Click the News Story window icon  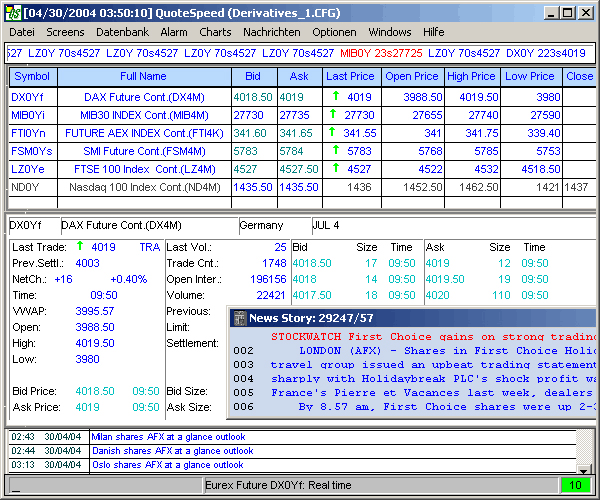(x=239, y=318)
